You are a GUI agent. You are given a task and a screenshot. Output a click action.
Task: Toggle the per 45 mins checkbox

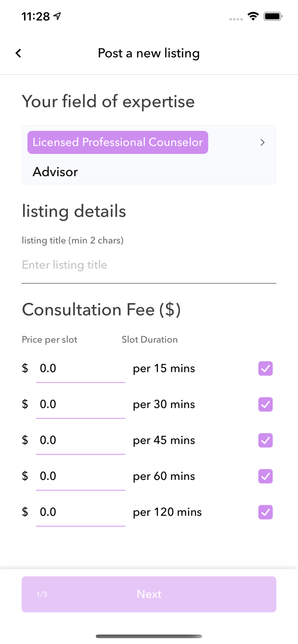coord(265,440)
